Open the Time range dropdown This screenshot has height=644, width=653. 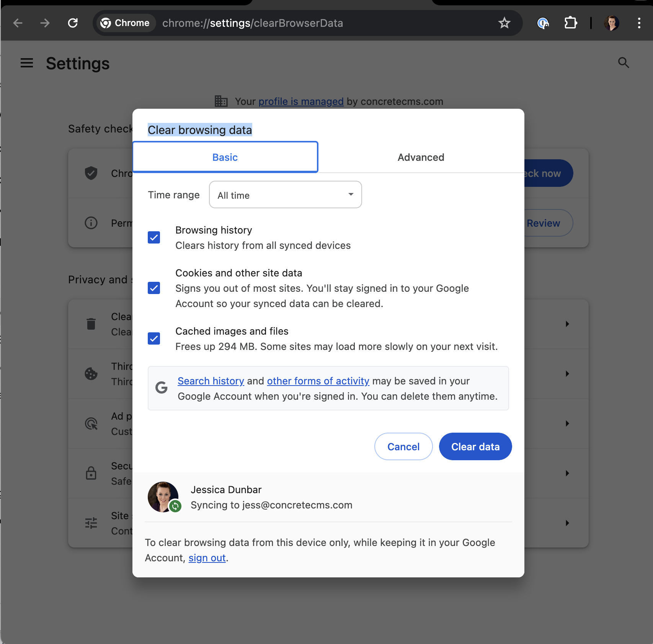pyautogui.click(x=285, y=195)
